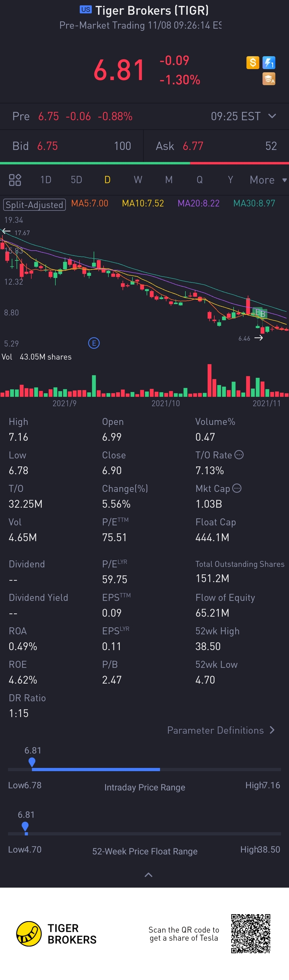Tap the main price 6.81
Screen dimensions: 289x980
[119, 70]
